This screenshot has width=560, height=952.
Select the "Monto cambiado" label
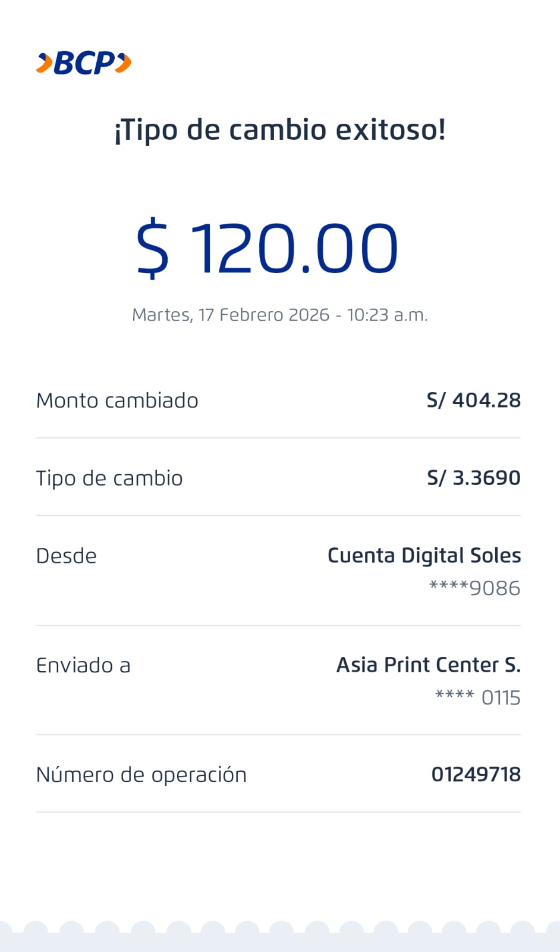tap(117, 400)
